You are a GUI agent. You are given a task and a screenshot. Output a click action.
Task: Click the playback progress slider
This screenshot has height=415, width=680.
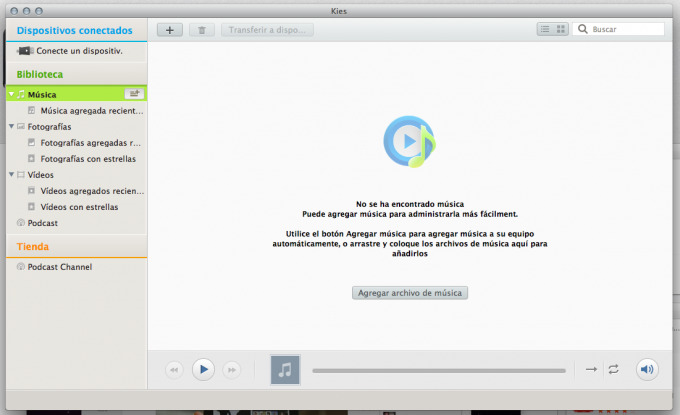438,370
